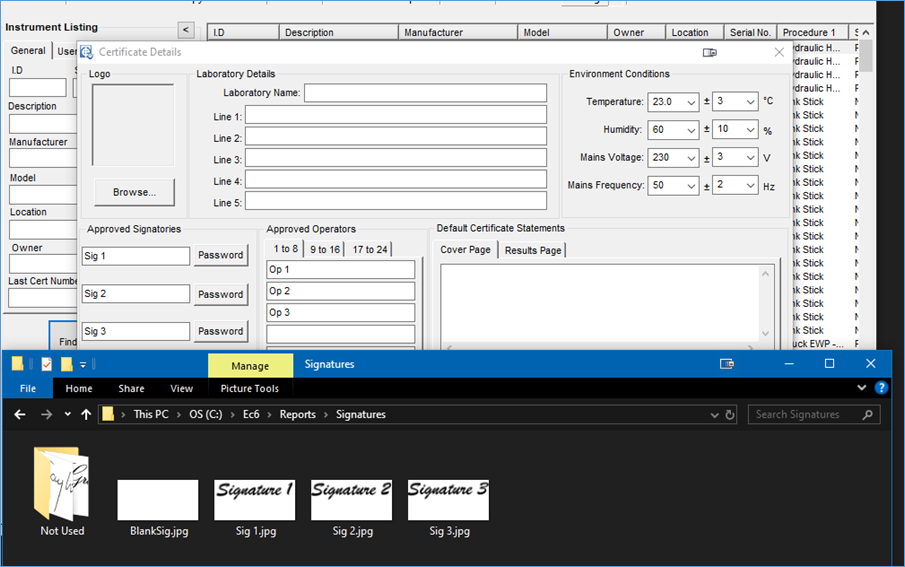
Task: Click the search magnifier icon in Explorer
Action: point(867,415)
